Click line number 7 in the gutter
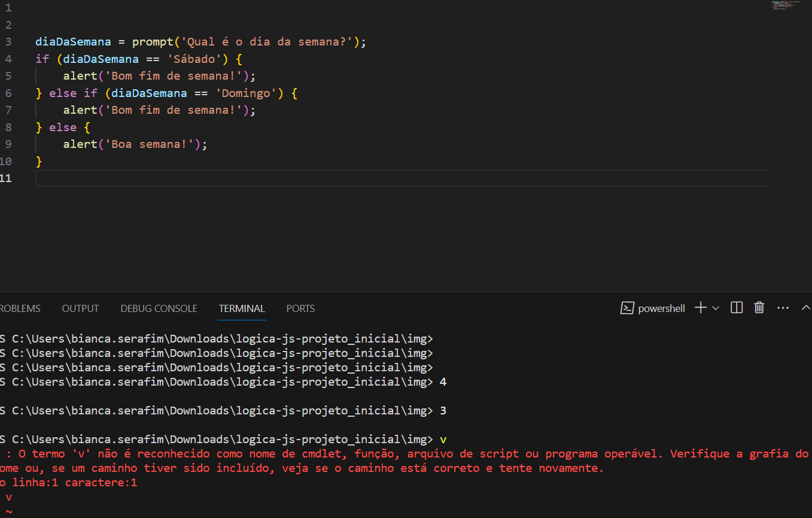The width and height of the screenshot is (812, 518). click(8, 110)
